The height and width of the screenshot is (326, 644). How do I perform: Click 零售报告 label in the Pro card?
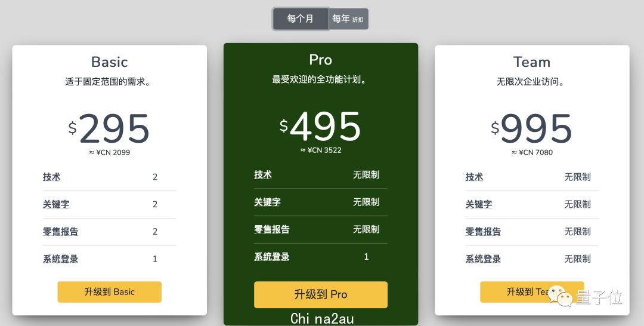[272, 229]
